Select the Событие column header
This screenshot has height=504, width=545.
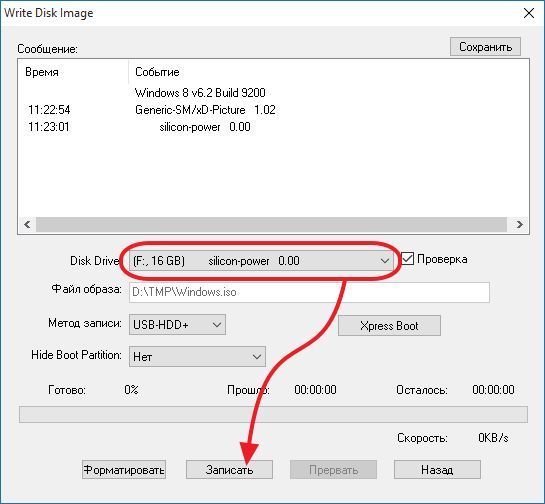coord(157,72)
